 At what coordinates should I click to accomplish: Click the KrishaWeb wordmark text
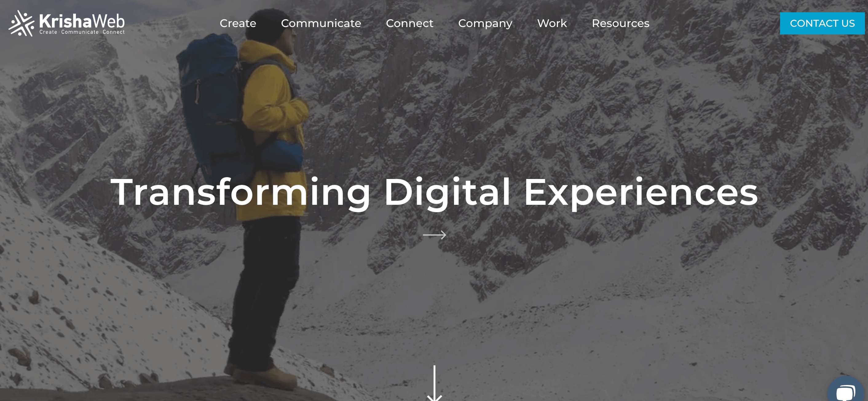coord(82,21)
